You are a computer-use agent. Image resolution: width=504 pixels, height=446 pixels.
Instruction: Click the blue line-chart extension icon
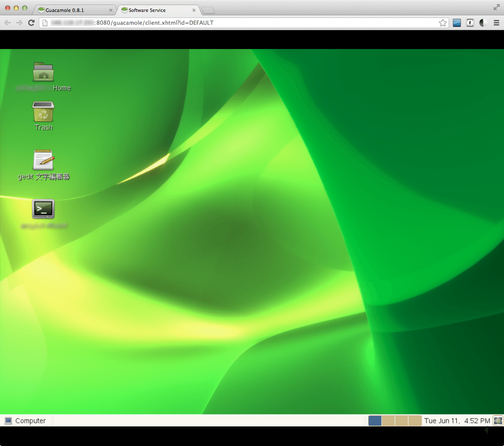click(457, 23)
